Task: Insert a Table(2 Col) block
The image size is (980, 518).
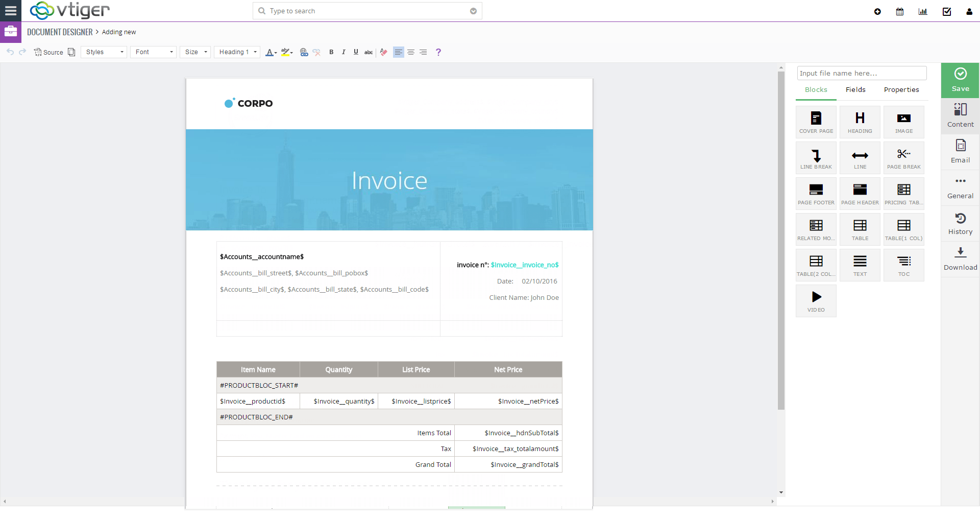Action: tap(816, 265)
